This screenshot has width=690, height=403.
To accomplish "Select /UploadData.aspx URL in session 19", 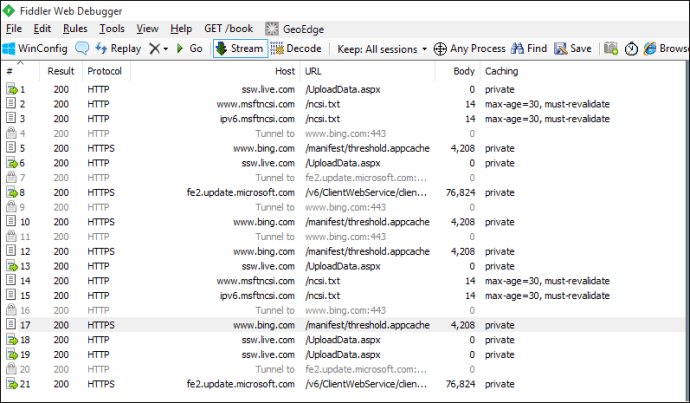I will click(x=343, y=354).
